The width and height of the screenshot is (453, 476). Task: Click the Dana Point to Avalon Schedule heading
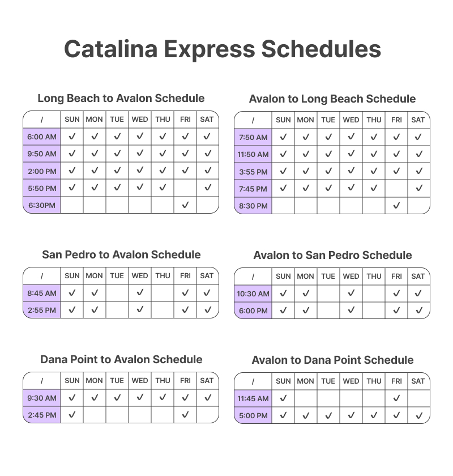tap(121, 359)
